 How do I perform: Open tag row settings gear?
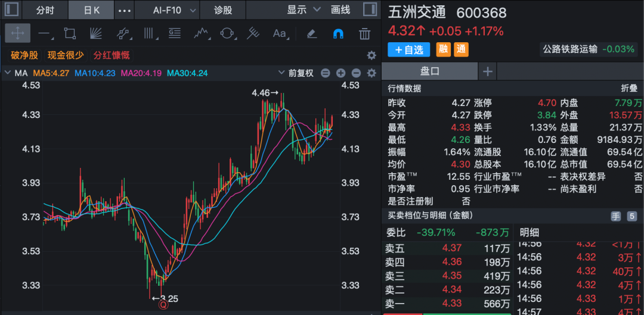[x=371, y=55]
